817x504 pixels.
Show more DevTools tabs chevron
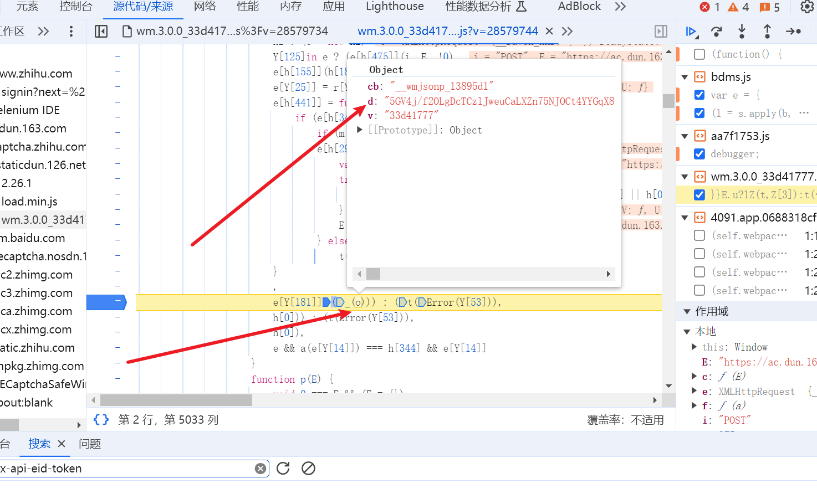click(x=620, y=7)
